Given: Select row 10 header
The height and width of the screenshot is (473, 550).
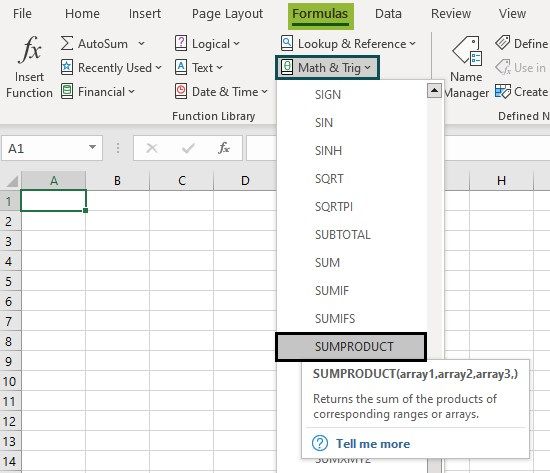Looking at the screenshot, I should tap(10, 381).
